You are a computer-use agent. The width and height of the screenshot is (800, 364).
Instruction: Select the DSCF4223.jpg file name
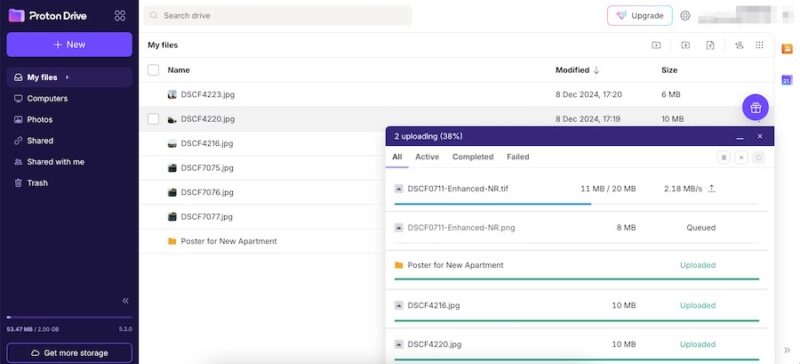pos(208,94)
